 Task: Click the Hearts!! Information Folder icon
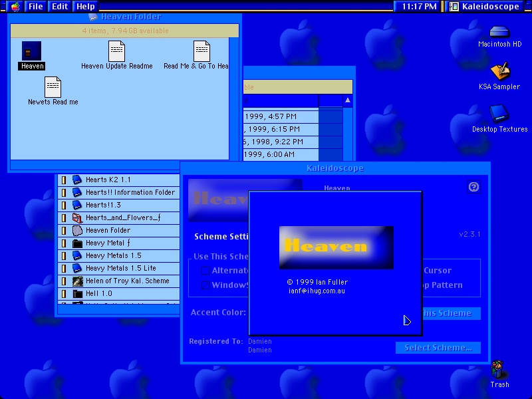[x=77, y=192]
